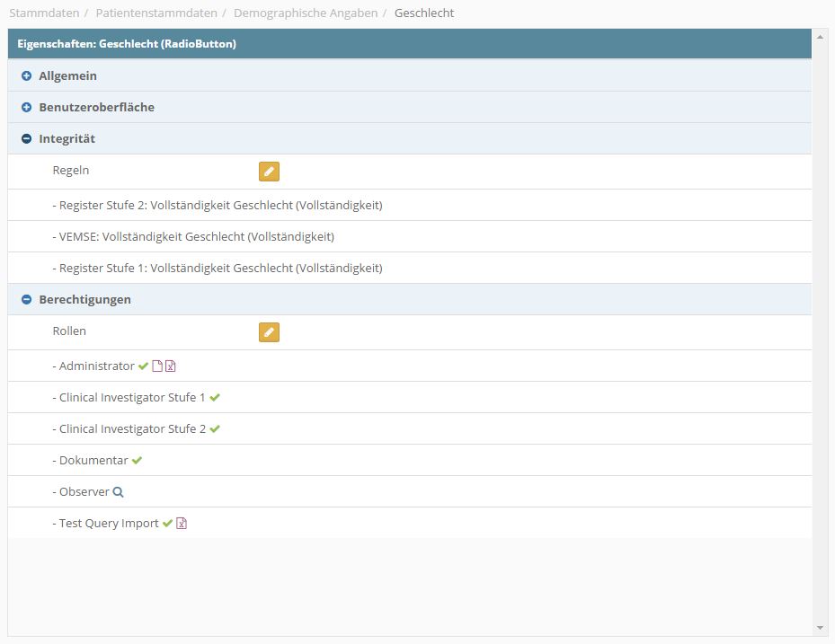Click the scrollbar down arrow
Viewport: 835px width, 644px height.
pyautogui.click(x=820, y=628)
